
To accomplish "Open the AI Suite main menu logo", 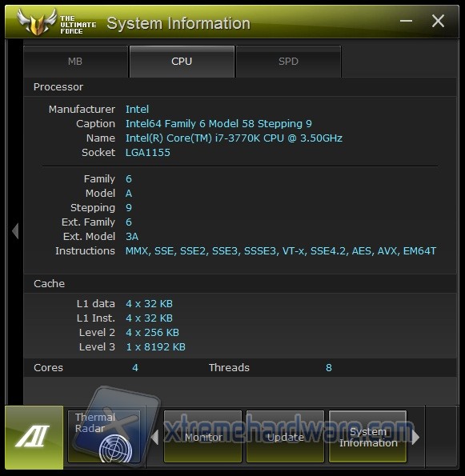I will (34, 437).
